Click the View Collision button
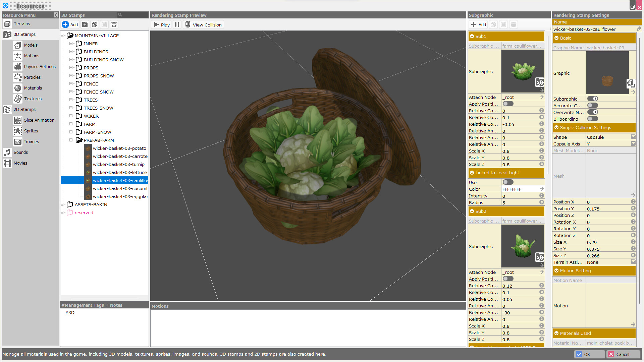The image size is (644, 362). [204, 24]
